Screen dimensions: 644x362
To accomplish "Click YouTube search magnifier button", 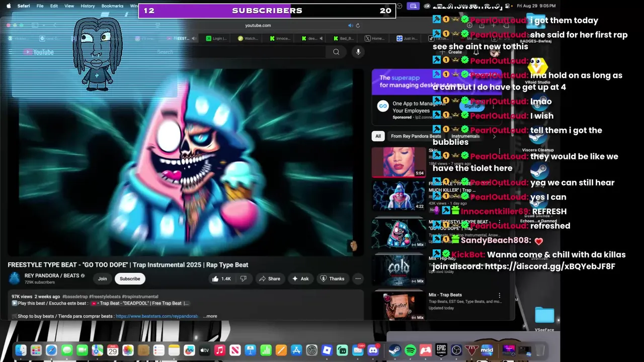I will 336,52.
